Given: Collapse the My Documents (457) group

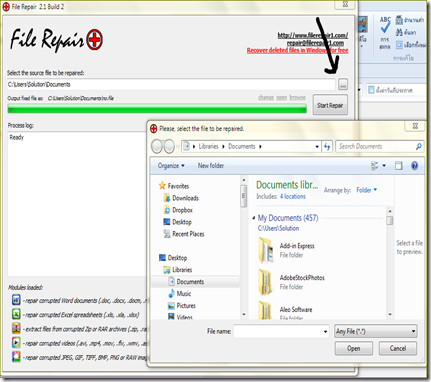Looking at the screenshot, I should (x=254, y=218).
